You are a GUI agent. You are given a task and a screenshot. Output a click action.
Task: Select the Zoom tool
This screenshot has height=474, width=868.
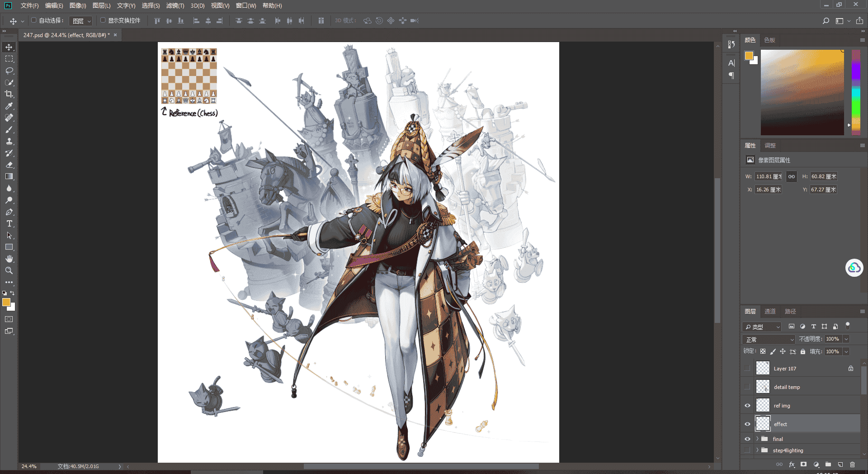pos(9,270)
